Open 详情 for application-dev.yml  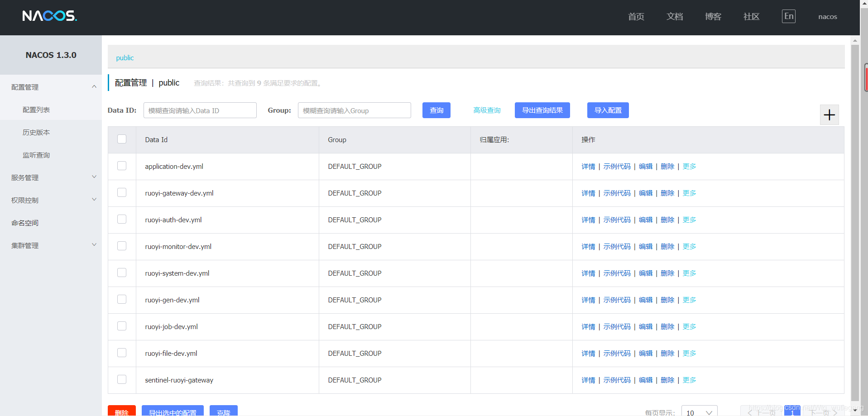click(588, 166)
